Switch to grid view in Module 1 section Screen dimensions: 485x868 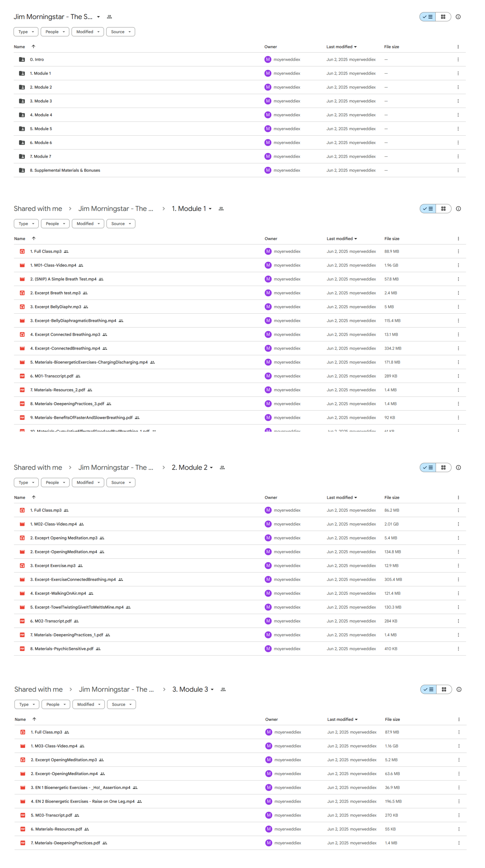coord(443,209)
